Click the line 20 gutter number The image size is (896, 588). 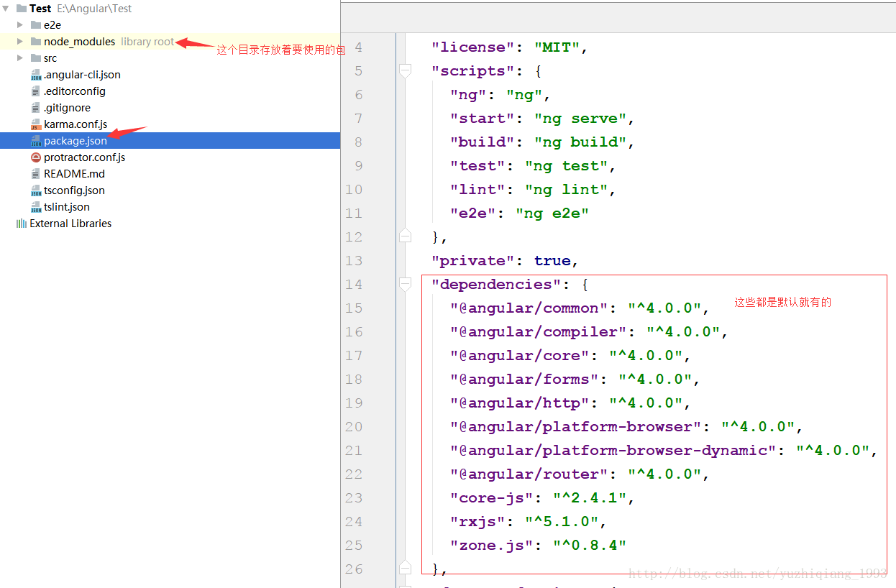(x=354, y=426)
